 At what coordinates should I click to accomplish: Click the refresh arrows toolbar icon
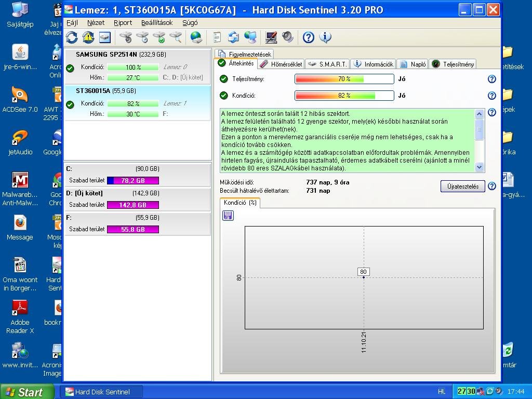[x=72, y=37]
